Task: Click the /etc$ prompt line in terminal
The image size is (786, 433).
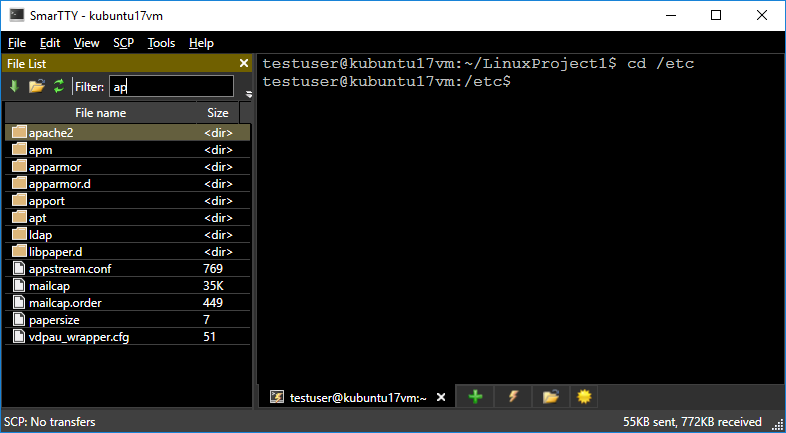Action: pyautogui.click(x=386, y=81)
